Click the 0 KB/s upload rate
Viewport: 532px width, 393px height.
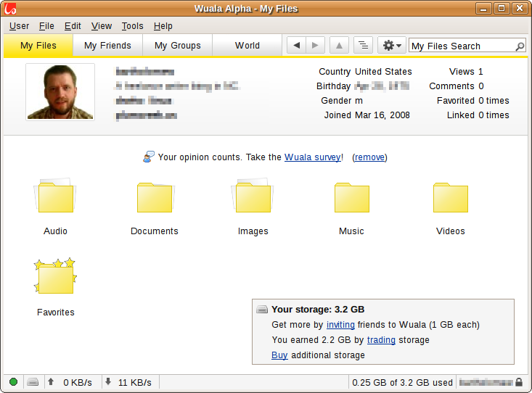(x=78, y=383)
